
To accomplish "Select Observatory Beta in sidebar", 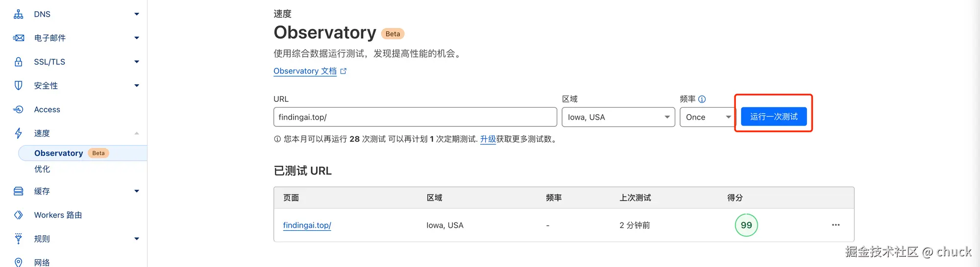I will [x=59, y=153].
